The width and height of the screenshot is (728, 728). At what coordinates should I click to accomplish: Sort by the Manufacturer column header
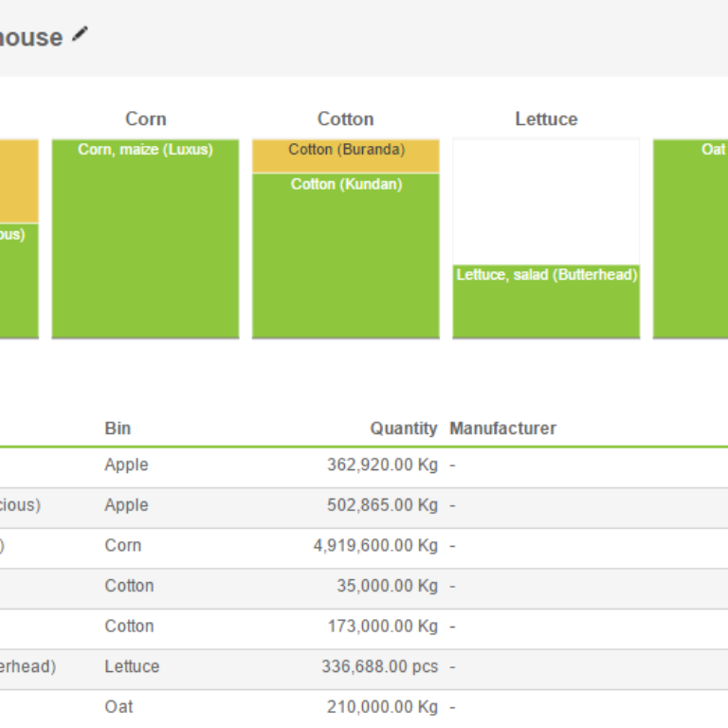click(x=502, y=428)
